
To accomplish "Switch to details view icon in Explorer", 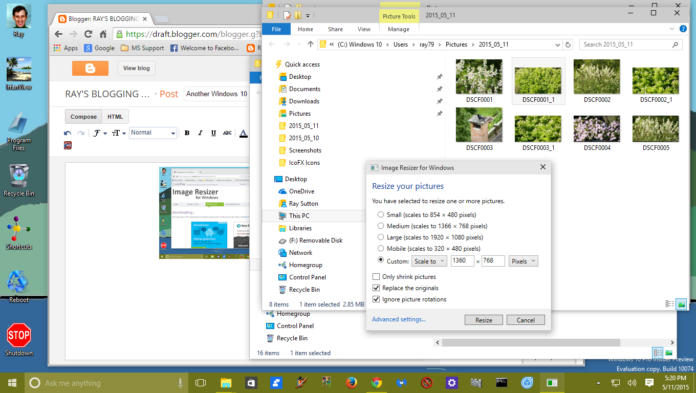I will coord(669,304).
